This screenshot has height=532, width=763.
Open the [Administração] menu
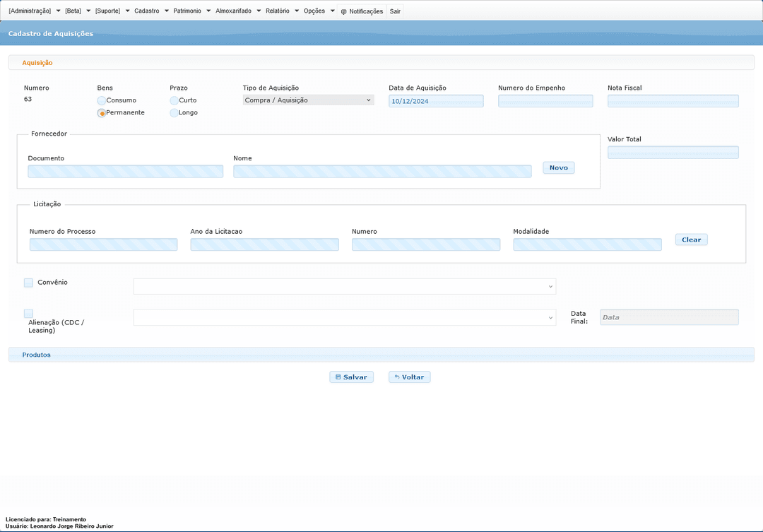30,11
